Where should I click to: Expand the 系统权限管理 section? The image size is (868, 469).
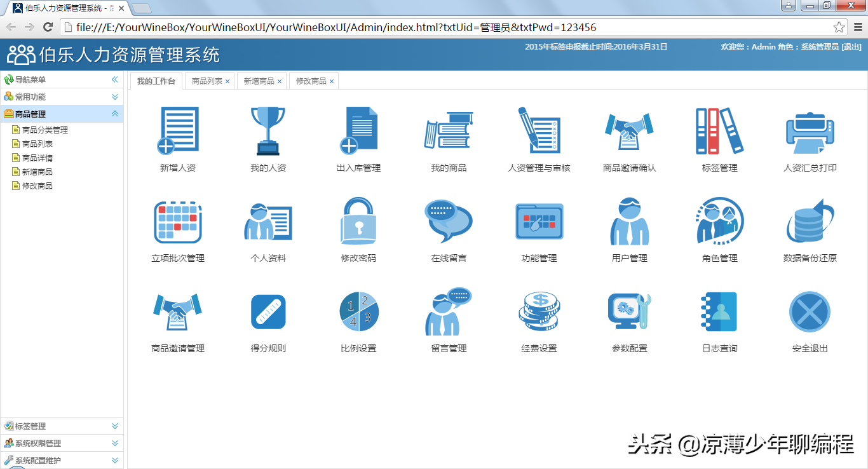point(115,443)
